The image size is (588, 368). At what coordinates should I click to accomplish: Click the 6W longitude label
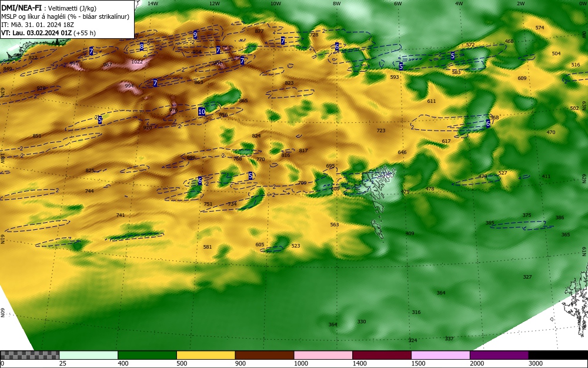pos(398,4)
